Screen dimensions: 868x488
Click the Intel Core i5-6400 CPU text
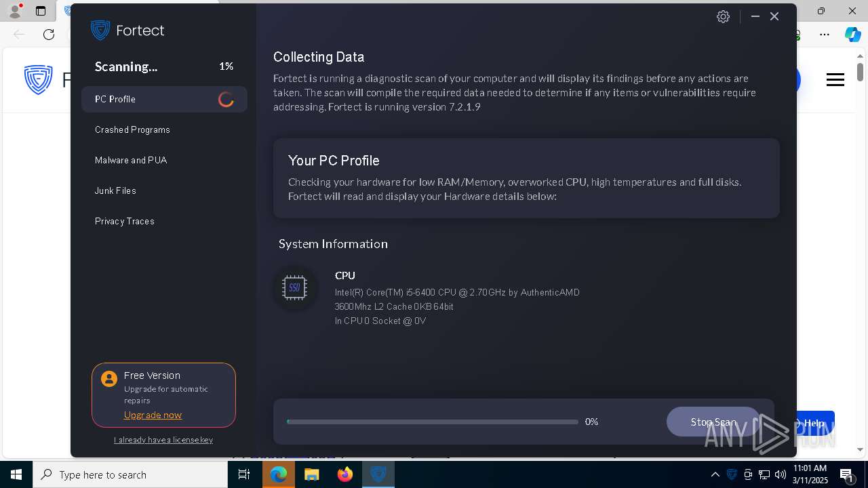pyautogui.click(x=457, y=292)
